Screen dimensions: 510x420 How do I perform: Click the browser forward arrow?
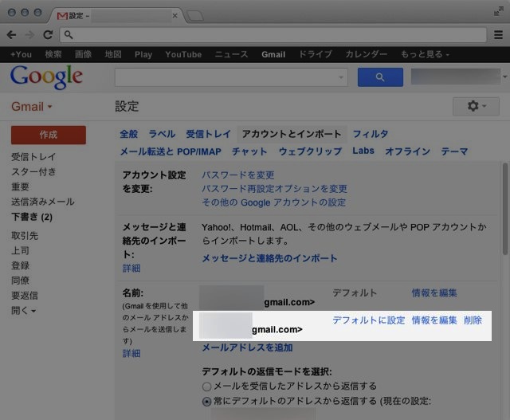[30, 35]
